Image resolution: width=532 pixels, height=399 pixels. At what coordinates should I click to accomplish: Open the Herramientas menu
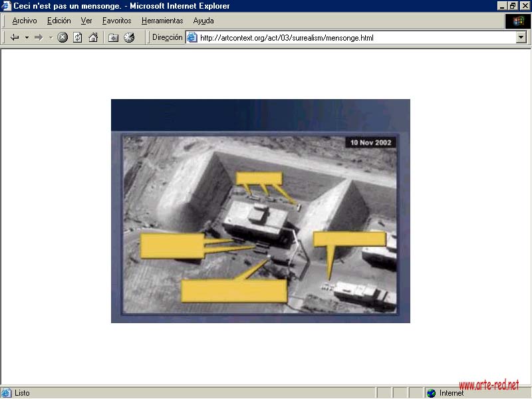tap(162, 21)
